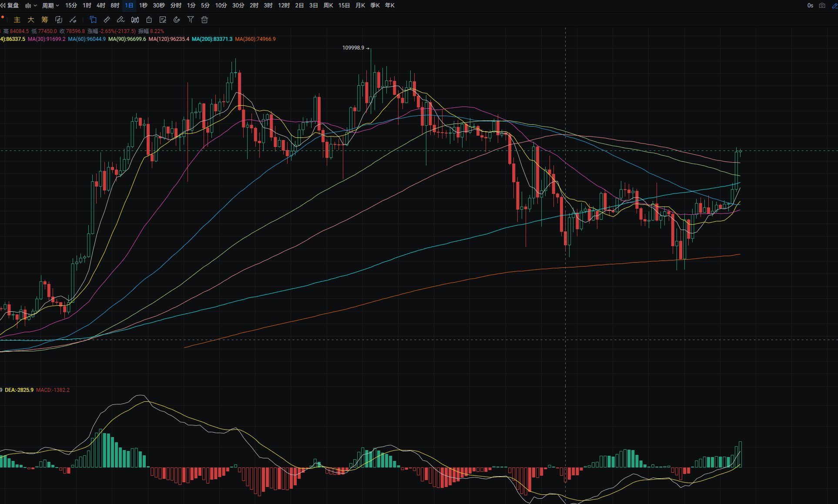
Task: Click the funnel filter icon
Action: tap(191, 20)
